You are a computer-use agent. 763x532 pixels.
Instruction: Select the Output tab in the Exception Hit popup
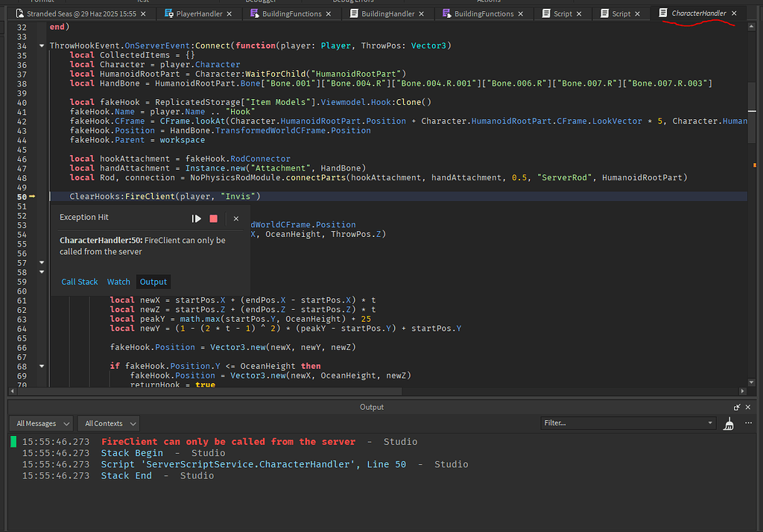[153, 282]
